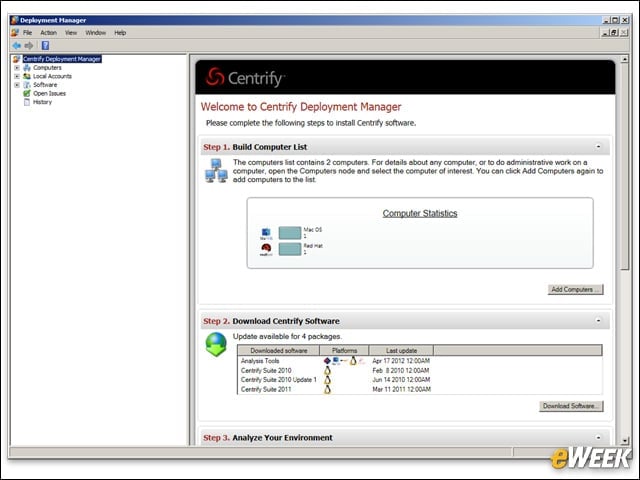Viewport: 640px width, 480px height.
Task: Click the Apr 17 2012 12:00AM date cell
Action: (x=401, y=361)
